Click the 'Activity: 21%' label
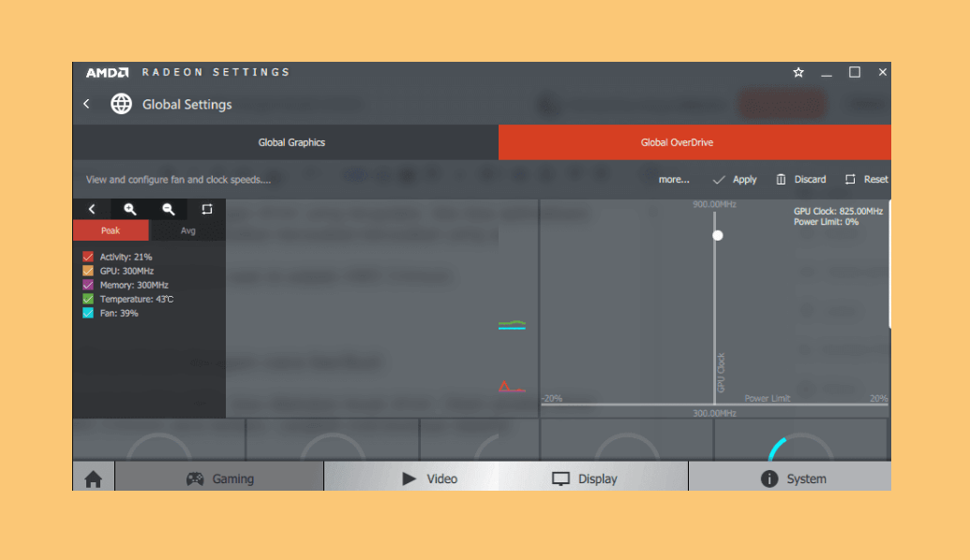Image resolution: width=970 pixels, height=560 pixels. click(x=126, y=257)
